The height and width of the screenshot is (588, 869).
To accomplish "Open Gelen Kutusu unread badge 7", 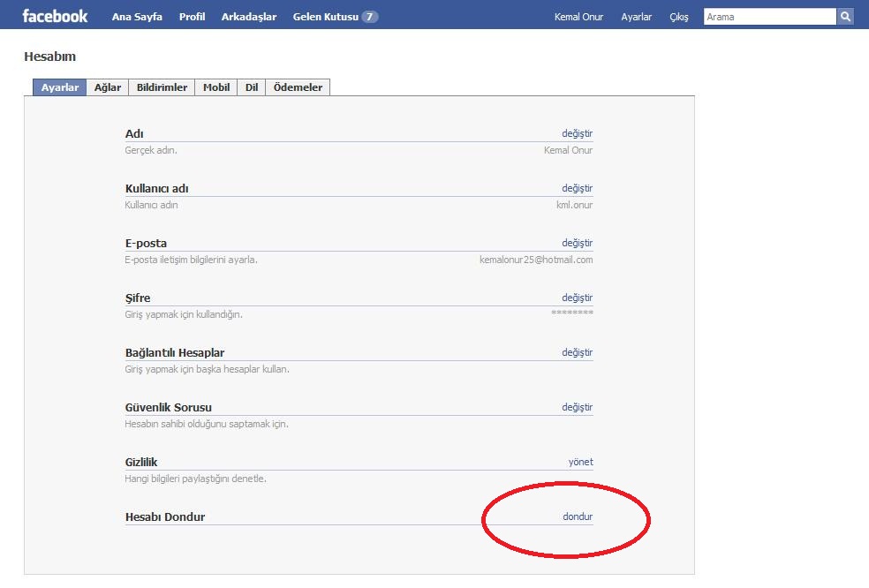I will 370,17.
